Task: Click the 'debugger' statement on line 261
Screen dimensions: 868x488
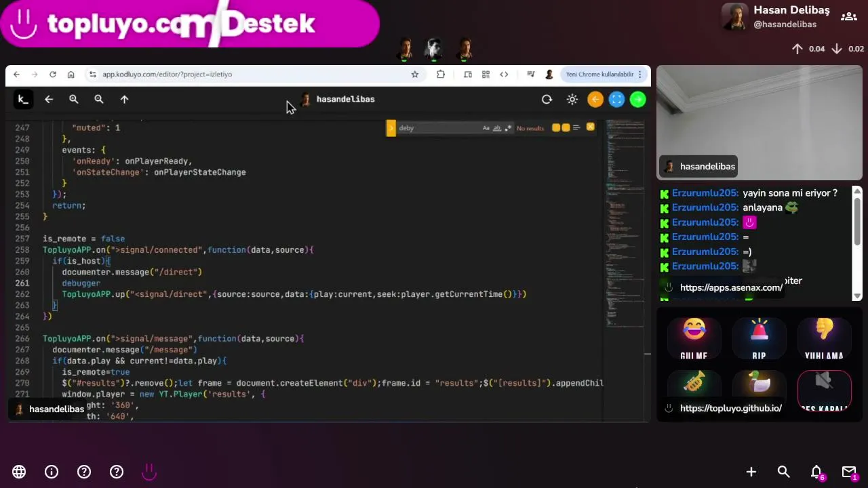Action: point(81,283)
